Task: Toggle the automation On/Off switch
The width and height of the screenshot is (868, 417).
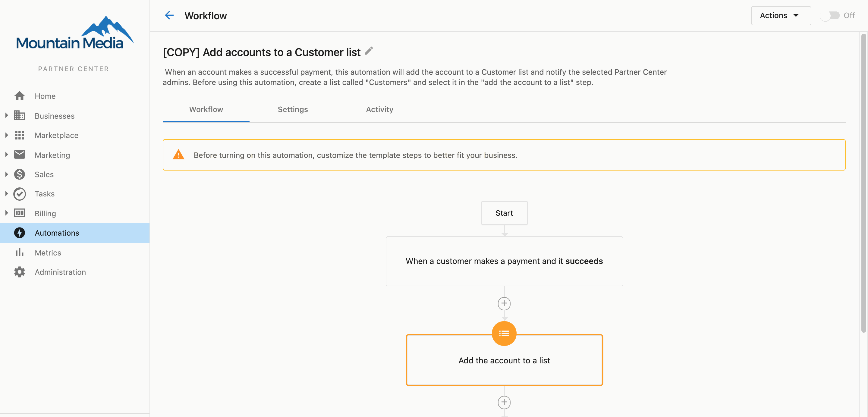Action: (x=830, y=15)
